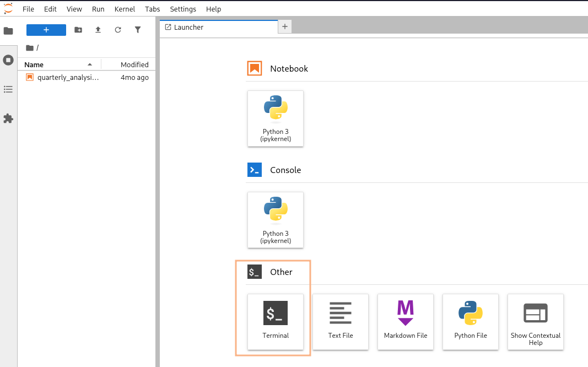This screenshot has width=588, height=367.
Task: Click the blue Console section icon
Action: tap(255, 170)
